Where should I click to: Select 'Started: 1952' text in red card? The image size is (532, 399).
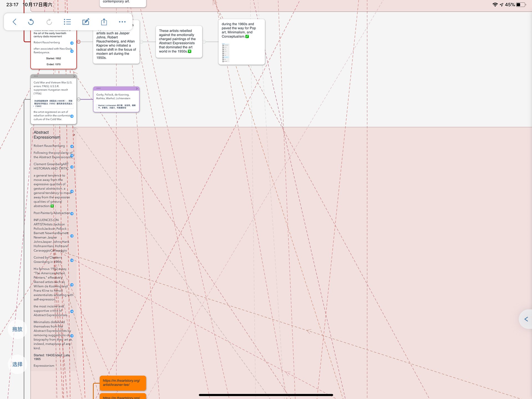click(x=53, y=59)
